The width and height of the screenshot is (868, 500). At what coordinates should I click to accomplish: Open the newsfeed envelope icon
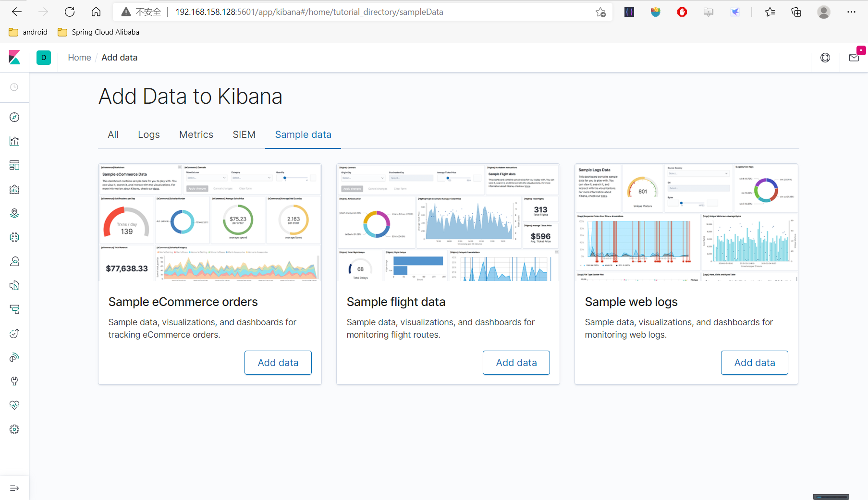click(854, 57)
